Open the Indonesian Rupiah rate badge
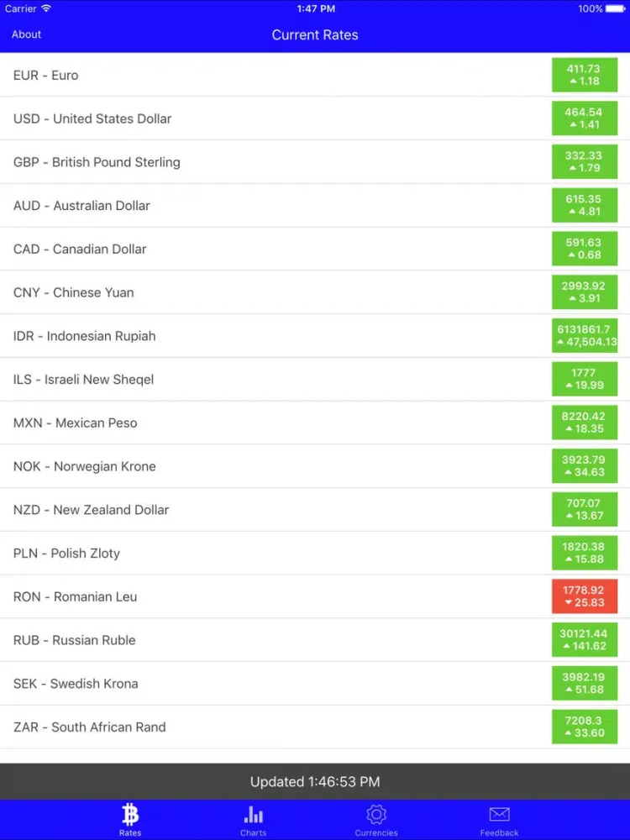The image size is (630, 840). point(585,336)
